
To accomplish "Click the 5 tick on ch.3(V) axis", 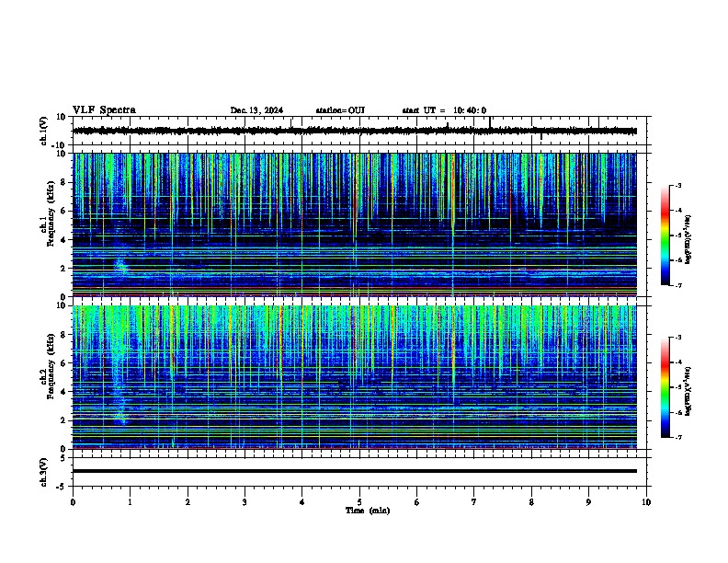I will tap(63, 458).
